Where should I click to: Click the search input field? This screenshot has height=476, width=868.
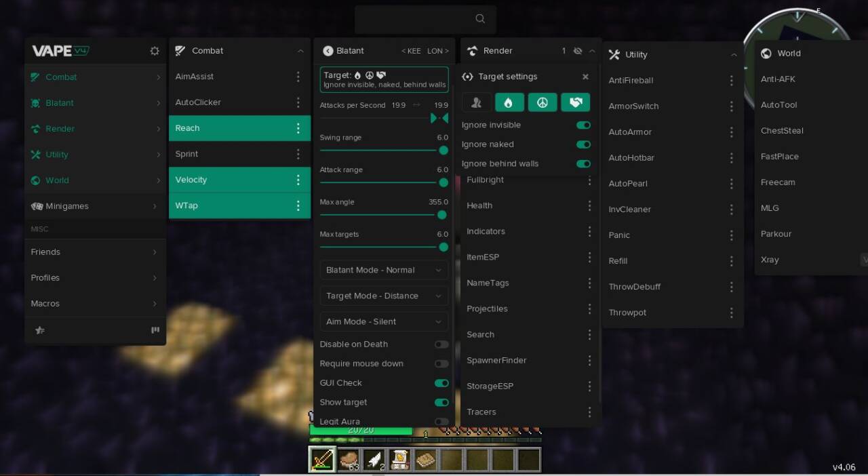[425, 20]
